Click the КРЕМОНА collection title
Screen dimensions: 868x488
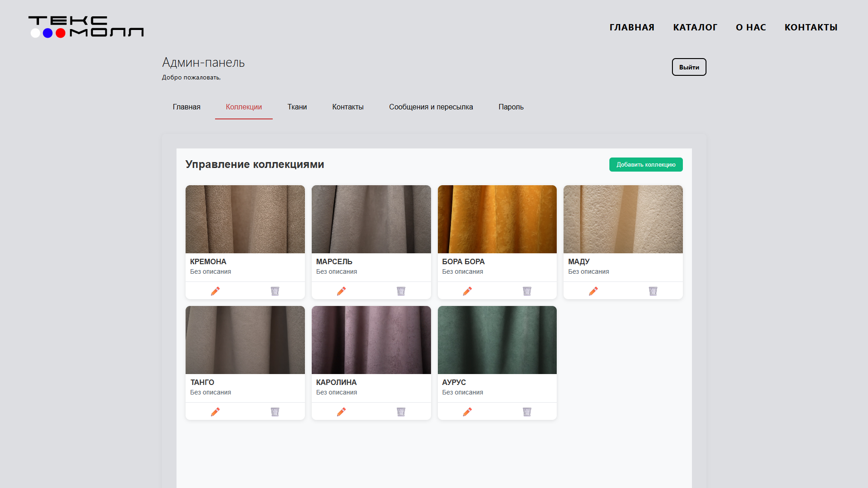tap(208, 261)
